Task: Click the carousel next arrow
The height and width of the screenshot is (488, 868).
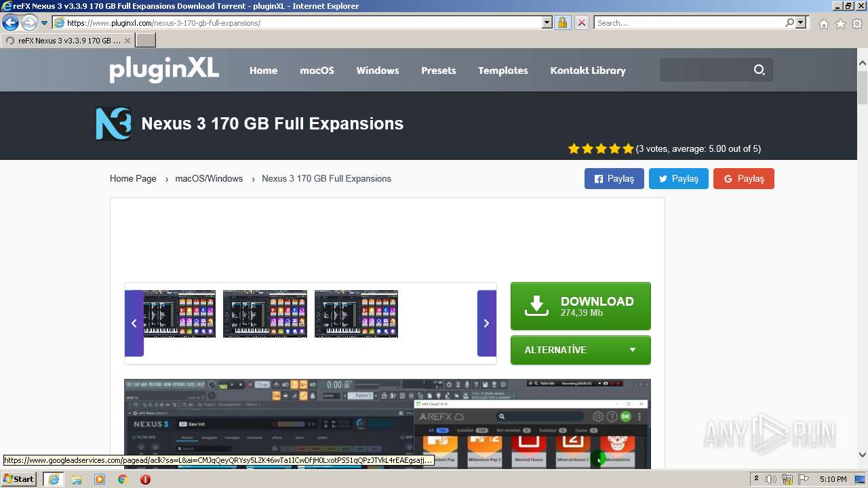Action: tap(487, 323)
